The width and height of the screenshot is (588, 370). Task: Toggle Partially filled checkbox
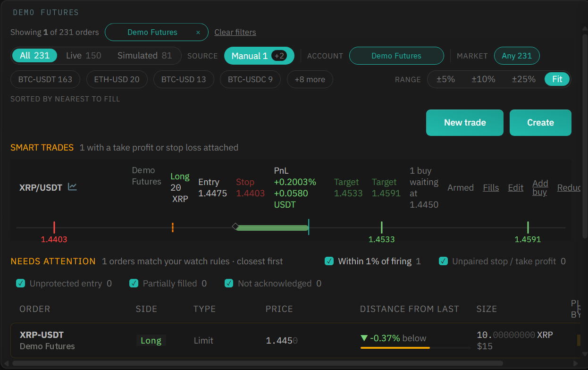[x=134, y=283]
